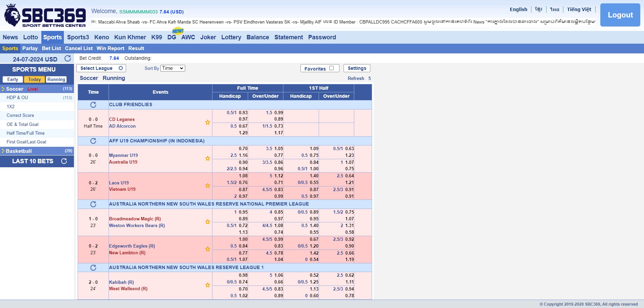This screenshot has width=644, height=308.
Task: Click refresh icon for AFF U19 Championship
Action: tap(93, 141)
